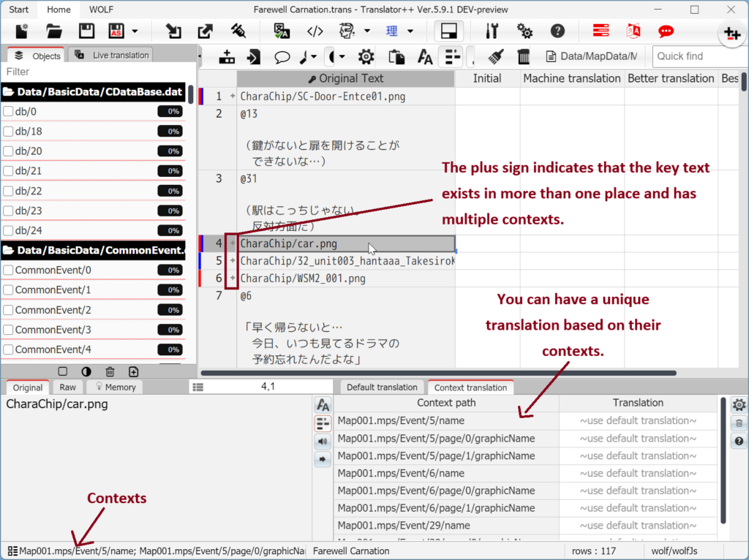Viewport: 749px width, 560px height.
Task: Expand the dropdown beside the head-gears icon
Action: point(367,31)
